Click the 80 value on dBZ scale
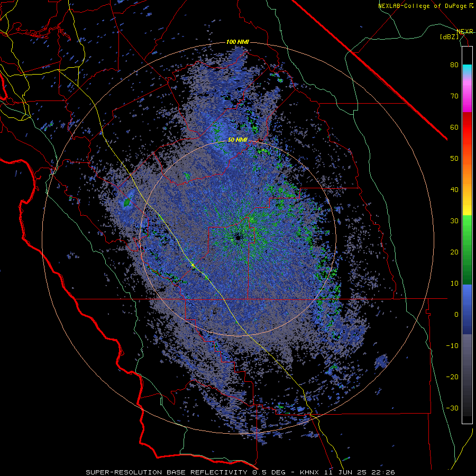This screenshot has width=476, height=476. (454, 65)
